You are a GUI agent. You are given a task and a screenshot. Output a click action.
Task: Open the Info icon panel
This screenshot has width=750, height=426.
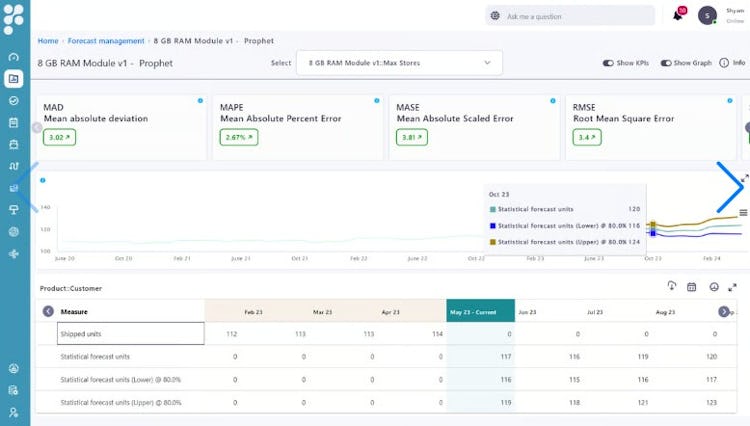[724, 63]
